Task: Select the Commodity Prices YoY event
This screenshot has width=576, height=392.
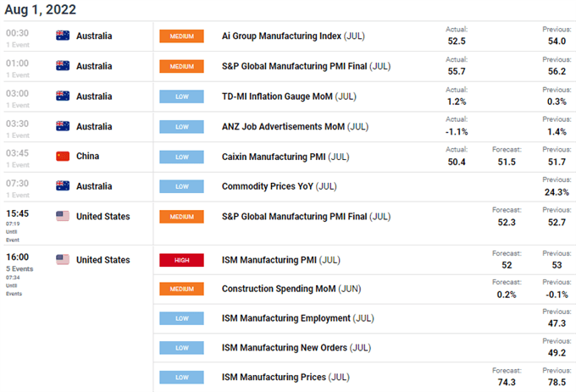Action: coord(279,186)
